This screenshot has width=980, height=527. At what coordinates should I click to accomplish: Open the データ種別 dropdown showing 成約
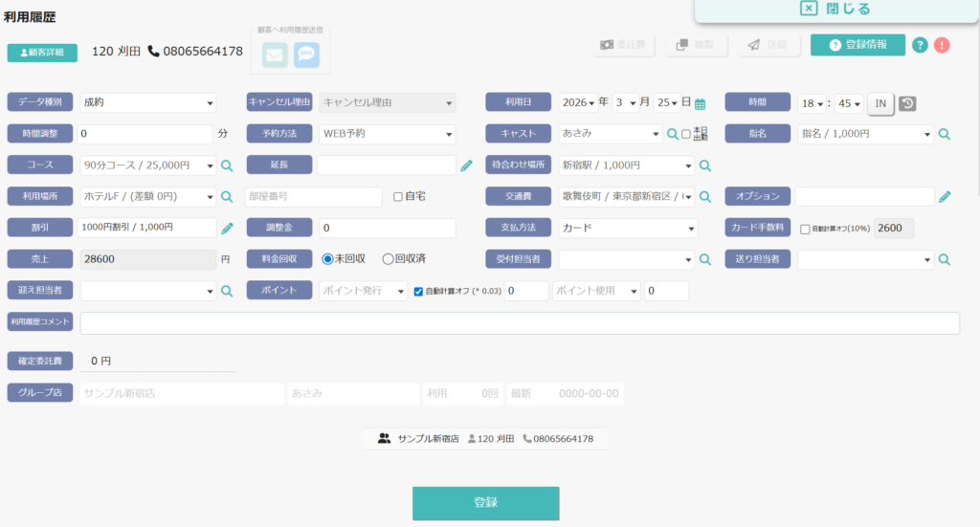point(148,102)
